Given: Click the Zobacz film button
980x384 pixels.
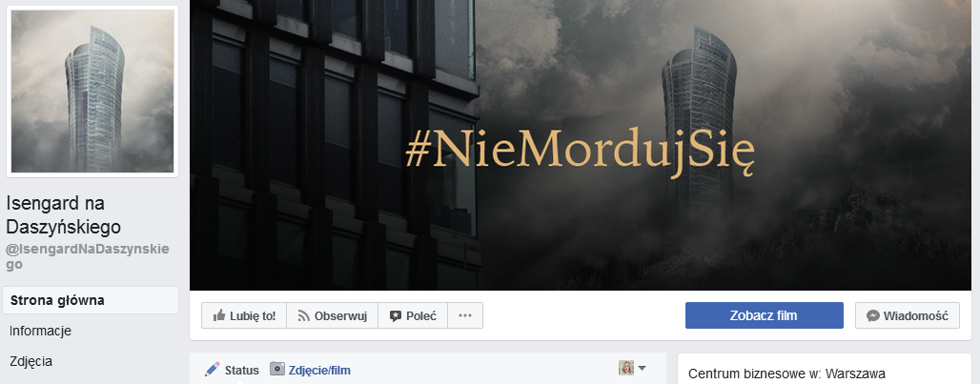Looking at the screenshot, I should point(765,315).
